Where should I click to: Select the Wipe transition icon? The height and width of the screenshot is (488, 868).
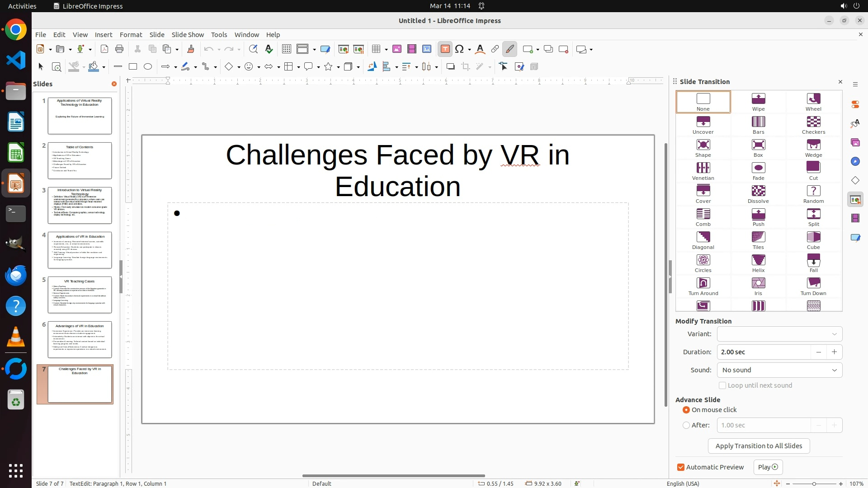[x=758, y=102]
